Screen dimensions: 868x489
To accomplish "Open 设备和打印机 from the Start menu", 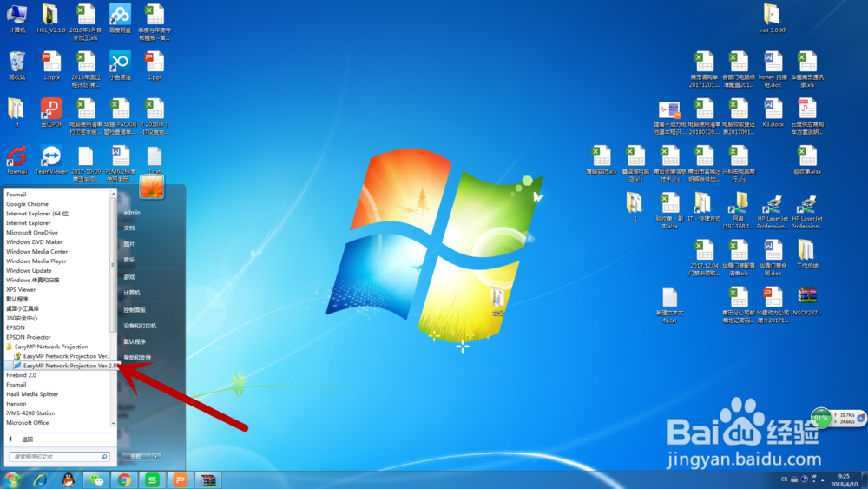I will click(140, 326).
